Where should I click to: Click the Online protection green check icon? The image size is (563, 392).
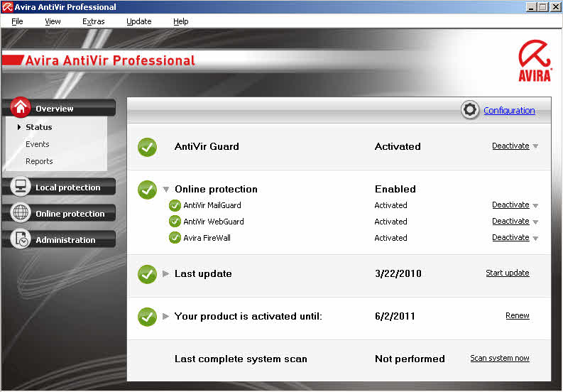[147, 190]
